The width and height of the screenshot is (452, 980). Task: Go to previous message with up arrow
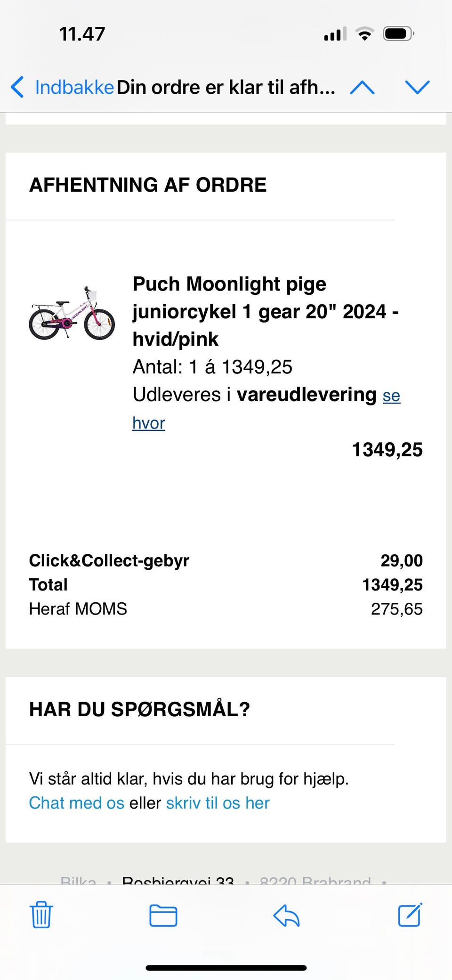362,87
